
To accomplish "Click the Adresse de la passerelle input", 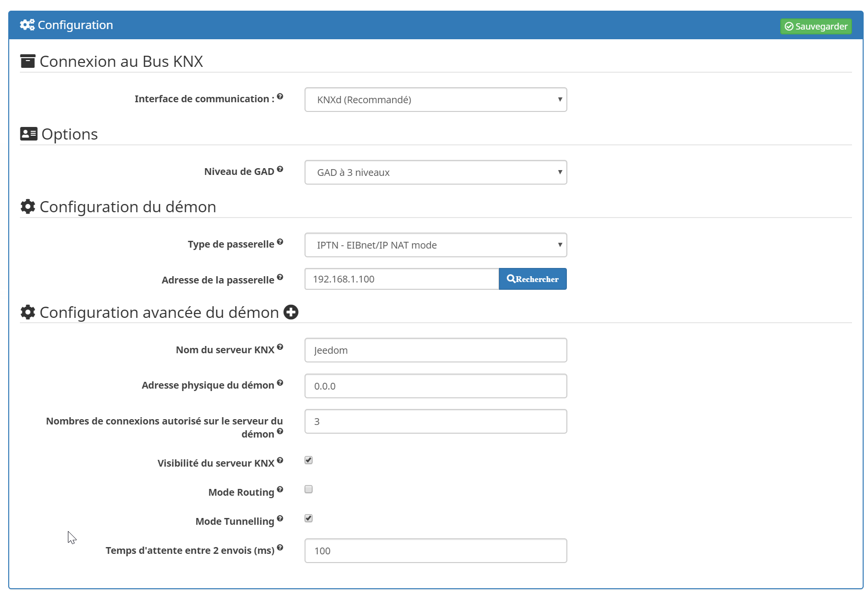I will click(x=402, y=279).
